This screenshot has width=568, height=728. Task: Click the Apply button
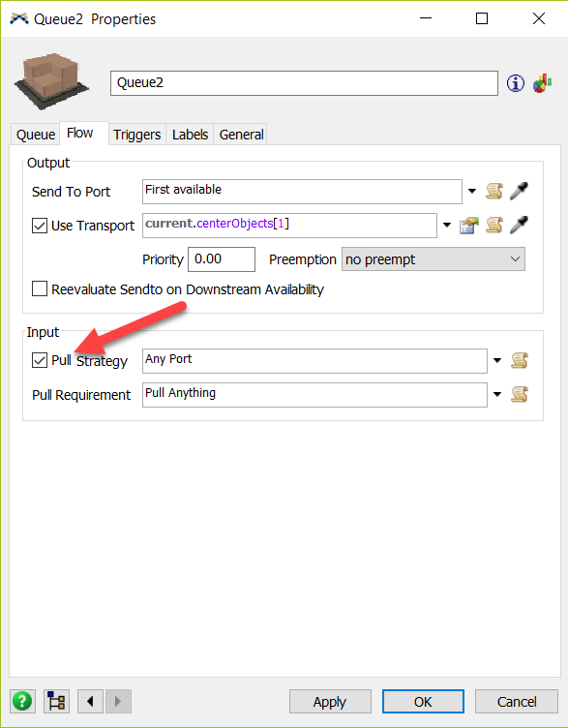pos(330,702)
